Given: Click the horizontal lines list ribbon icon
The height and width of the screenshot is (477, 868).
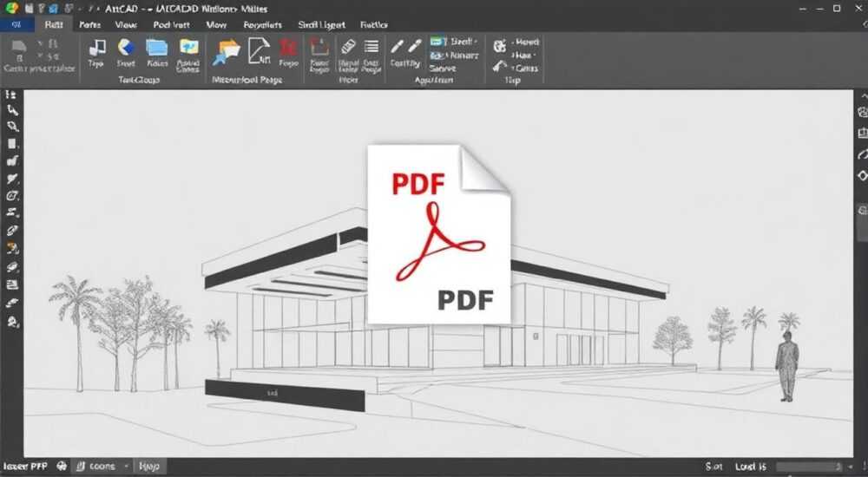Looking at the screenshot, I should (x=372, y=47).
